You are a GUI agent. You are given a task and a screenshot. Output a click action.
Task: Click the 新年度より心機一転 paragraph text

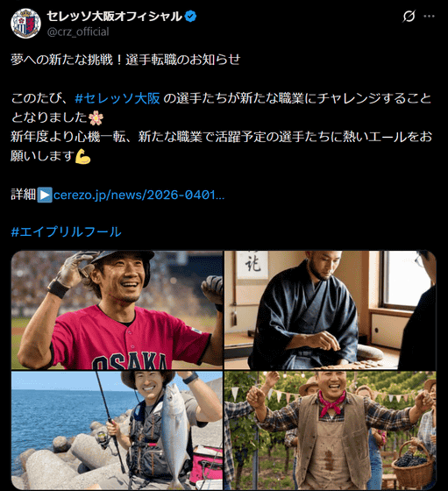click(x=221, y=146)
